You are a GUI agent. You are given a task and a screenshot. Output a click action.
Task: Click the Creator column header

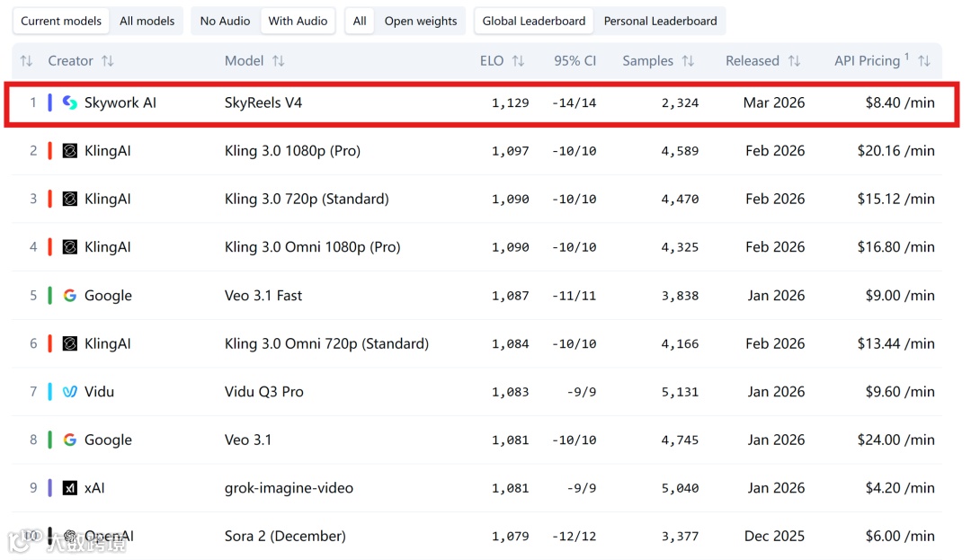point(71,60)
